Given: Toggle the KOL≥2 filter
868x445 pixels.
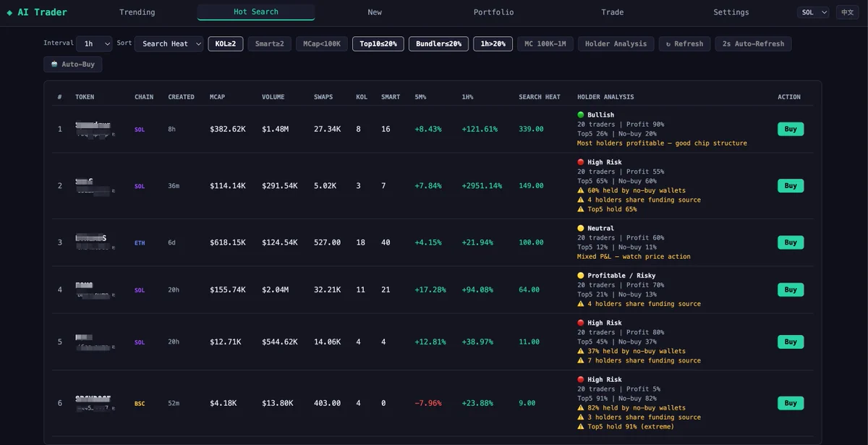Looking at the screenshot, I should click(226, 43).
